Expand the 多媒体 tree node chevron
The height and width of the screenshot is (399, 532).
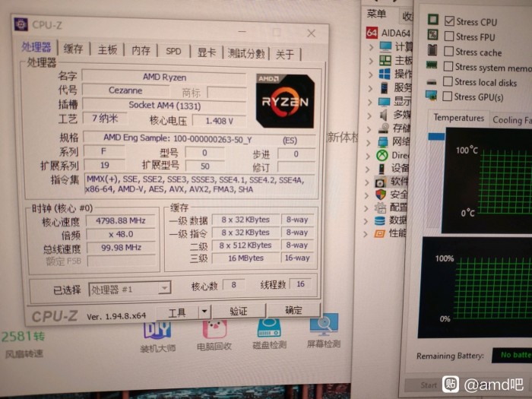(x=369, y=116)
